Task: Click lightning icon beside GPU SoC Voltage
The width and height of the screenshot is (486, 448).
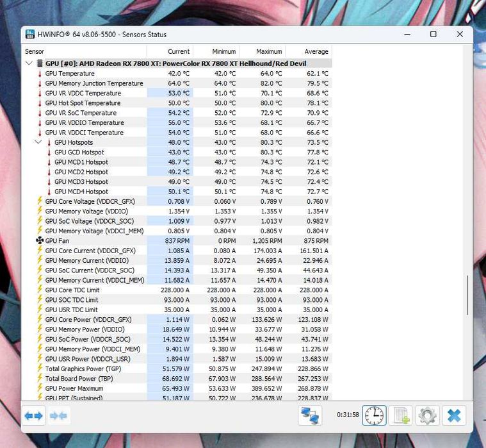Action: click(x=40, y=220)
